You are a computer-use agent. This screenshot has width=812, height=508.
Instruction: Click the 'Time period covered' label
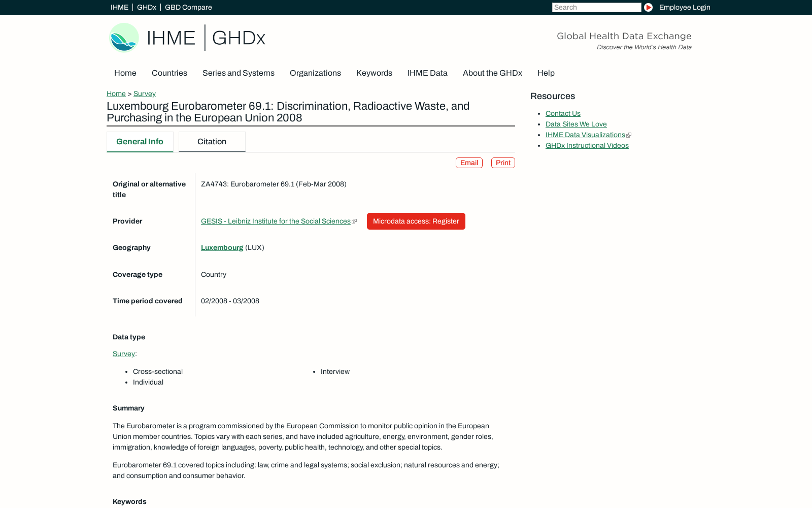click(x=148, y=301)
